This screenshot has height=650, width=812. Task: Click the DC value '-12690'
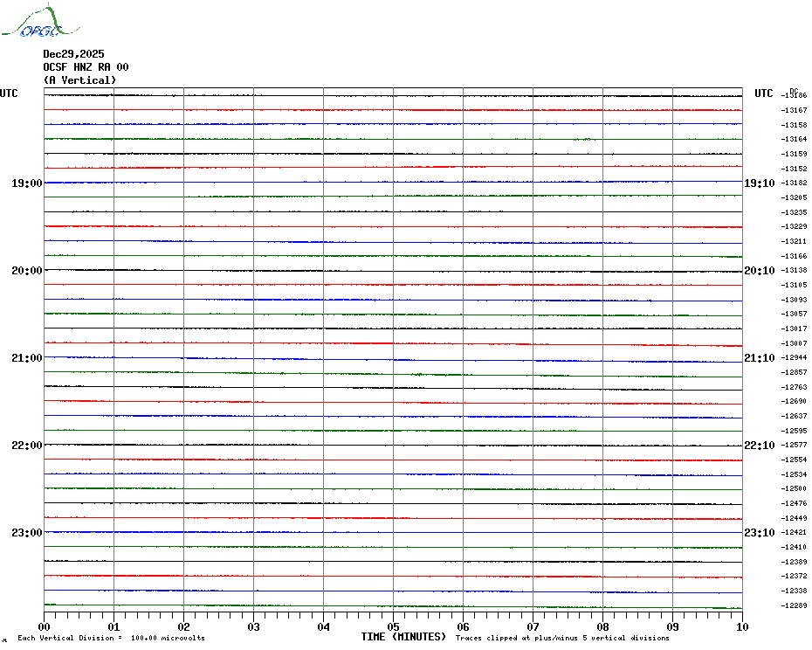[794, 401]
